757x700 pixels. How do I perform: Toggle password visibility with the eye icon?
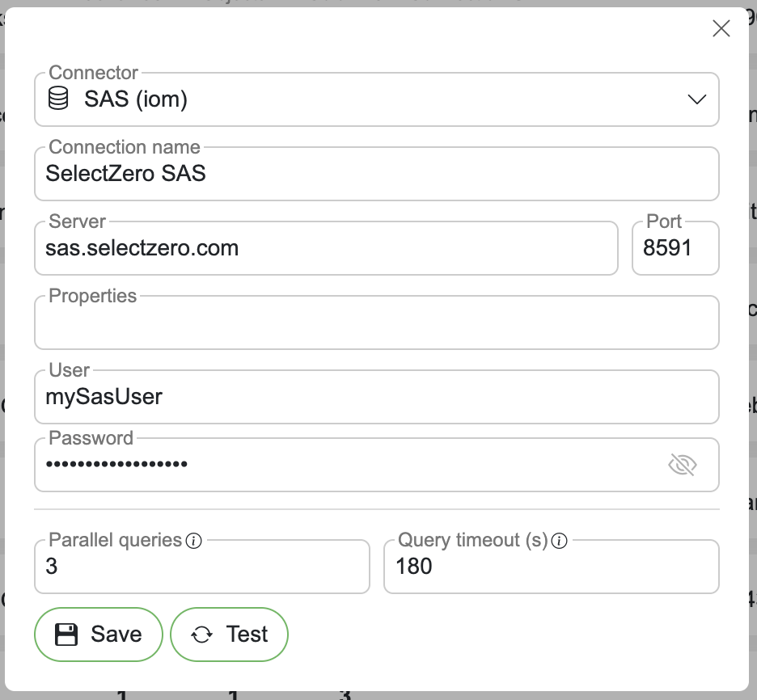pyautogui.click(x=683, y=464)
